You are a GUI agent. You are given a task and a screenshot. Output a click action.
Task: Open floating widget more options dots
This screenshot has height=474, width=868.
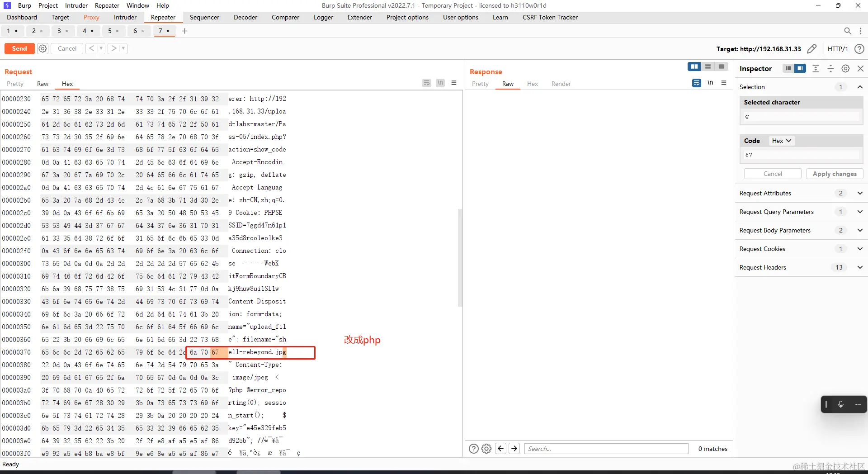coord(858,404)
